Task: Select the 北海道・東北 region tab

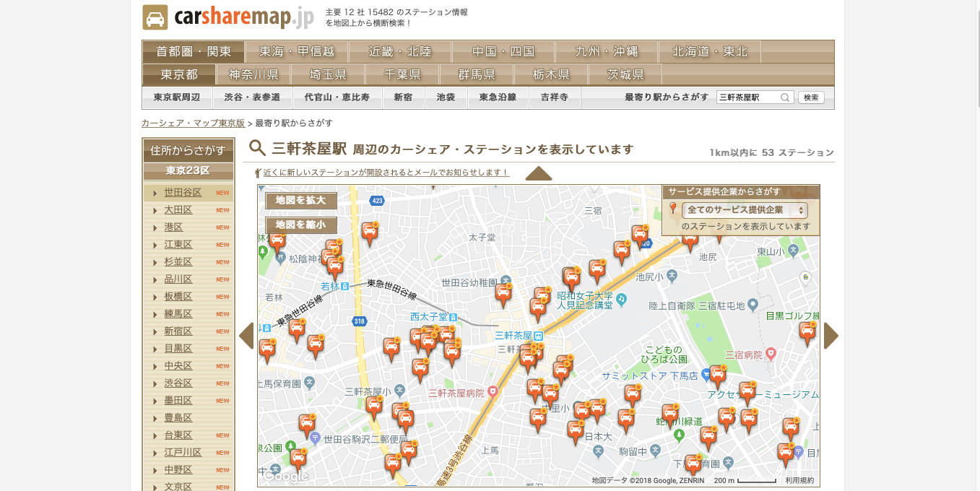Action: pyautogui.click(x=710, y=52)
